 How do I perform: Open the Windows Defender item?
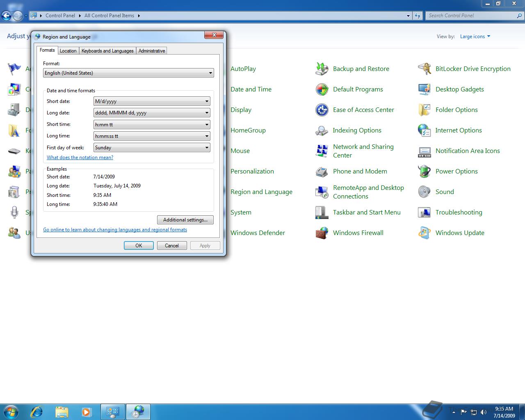click(x=258, y=233)
